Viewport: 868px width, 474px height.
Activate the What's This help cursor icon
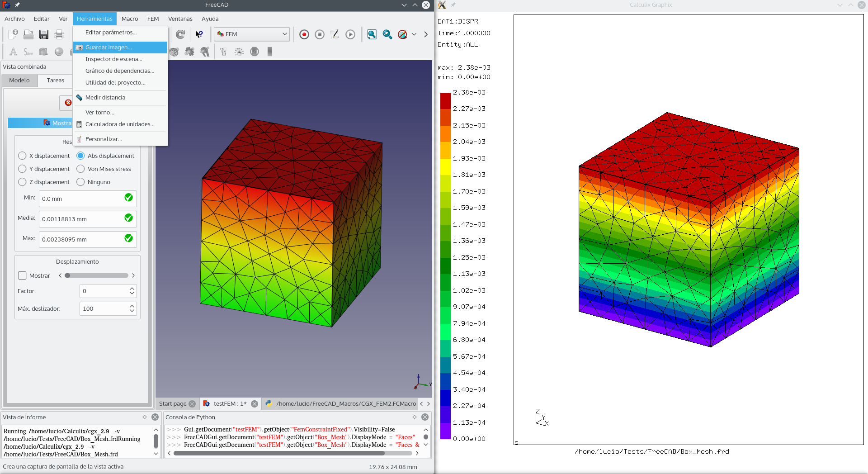[199, 34]
